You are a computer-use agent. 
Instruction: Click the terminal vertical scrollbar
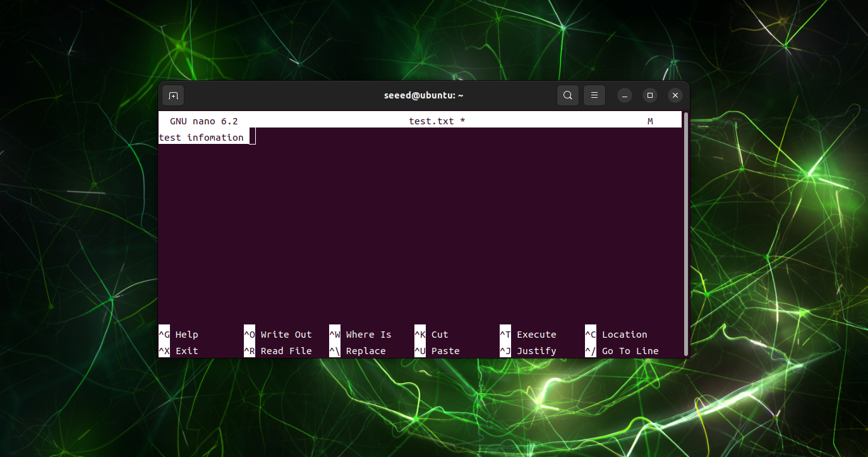coord(686,234)
